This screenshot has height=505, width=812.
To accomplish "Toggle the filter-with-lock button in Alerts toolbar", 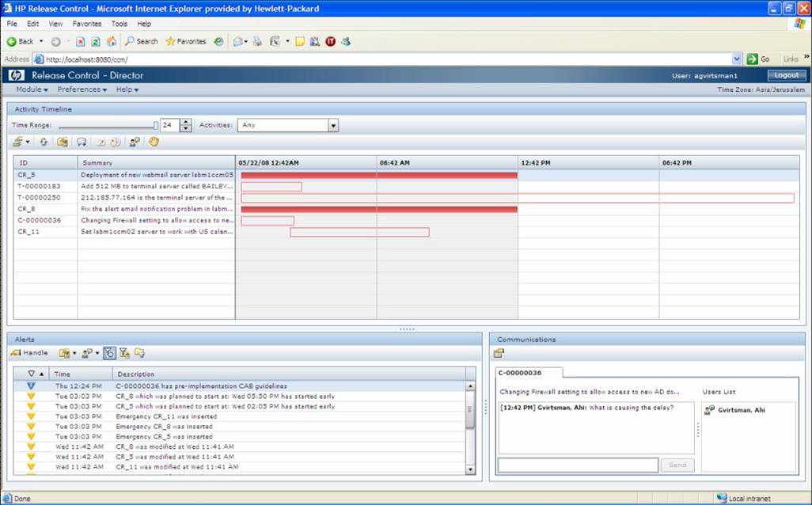I will (124, 353).
